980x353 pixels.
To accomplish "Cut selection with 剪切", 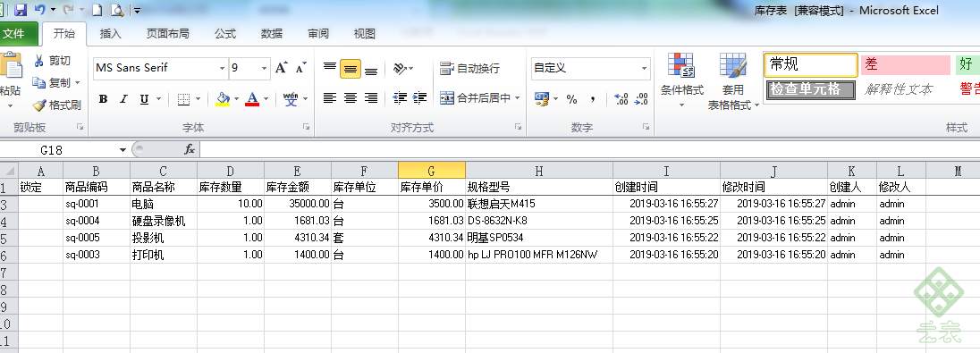I will pos(53,61).
